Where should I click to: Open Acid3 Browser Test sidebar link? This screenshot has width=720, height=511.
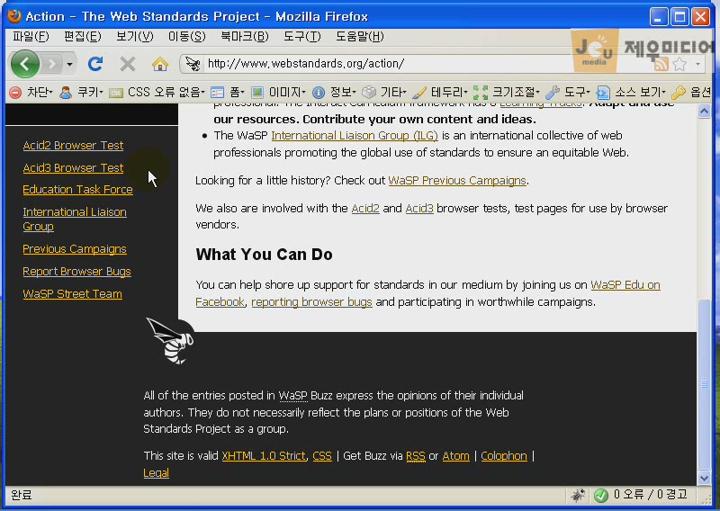(73, 168)
